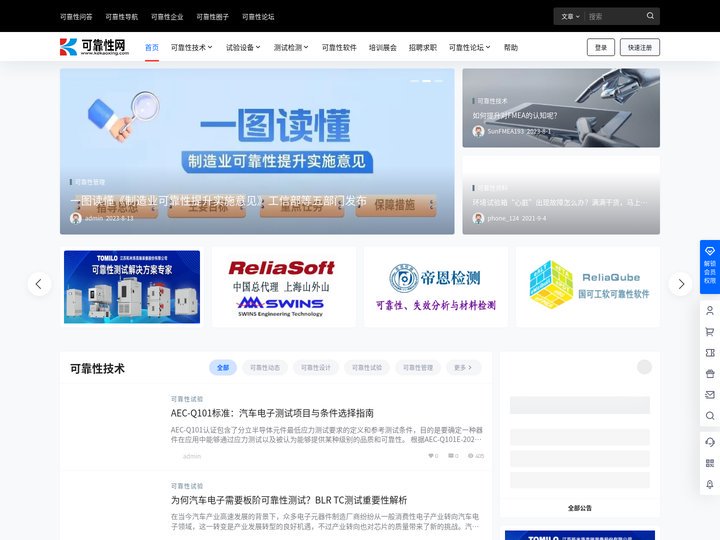Select the 可靠性设计 filter tab
Image resolution: width=720 pixels, height=540 pixels.
click(315, 367)
